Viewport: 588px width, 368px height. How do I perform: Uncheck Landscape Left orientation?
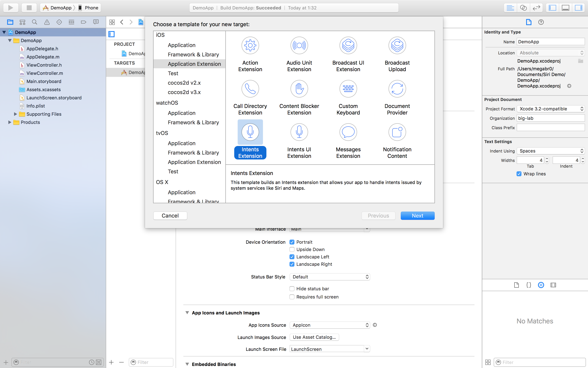pyautogui.click(x=292, y=257)
